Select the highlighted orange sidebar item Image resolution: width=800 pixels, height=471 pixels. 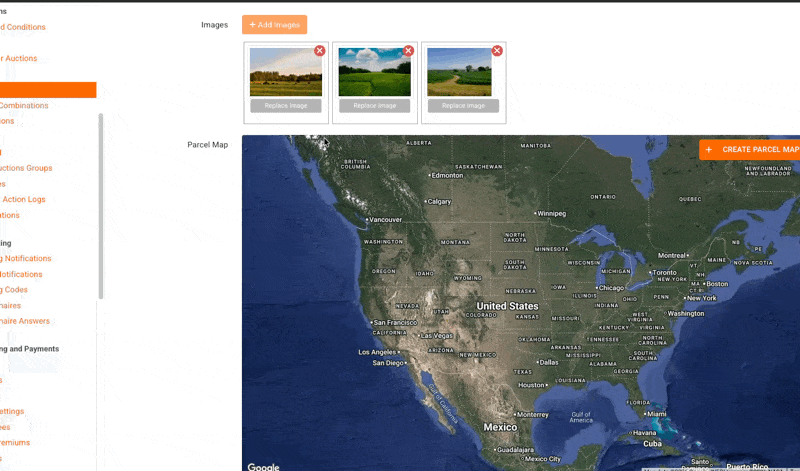(48, 90)
